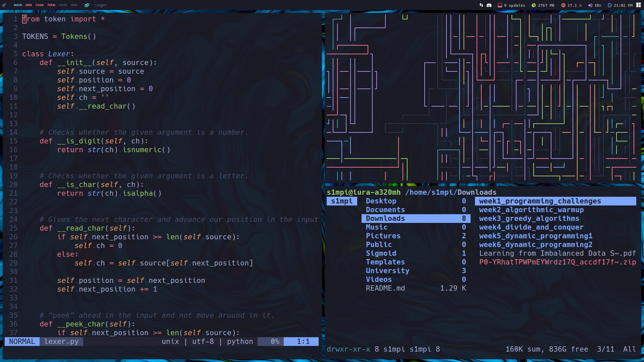Click the window layout icon beside ranger
This screenshot has width=644, height=362.
click(x=87, y=5)
